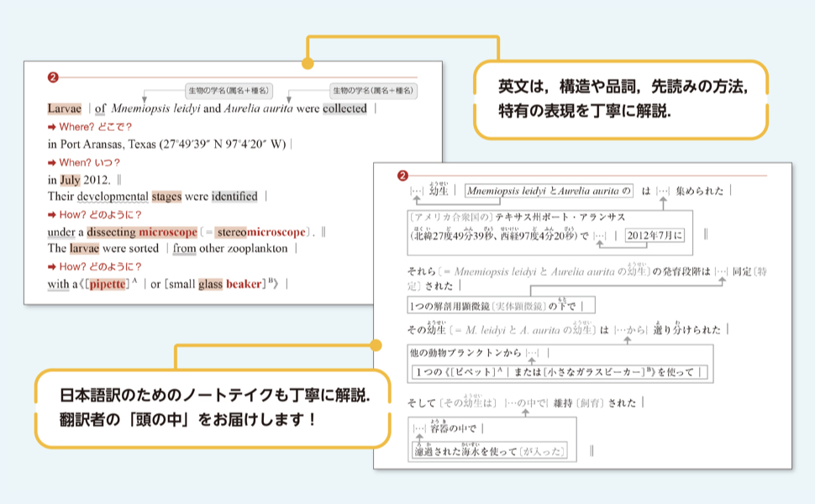Click the red circled 2 above the Japanese translation

(402, 176)
